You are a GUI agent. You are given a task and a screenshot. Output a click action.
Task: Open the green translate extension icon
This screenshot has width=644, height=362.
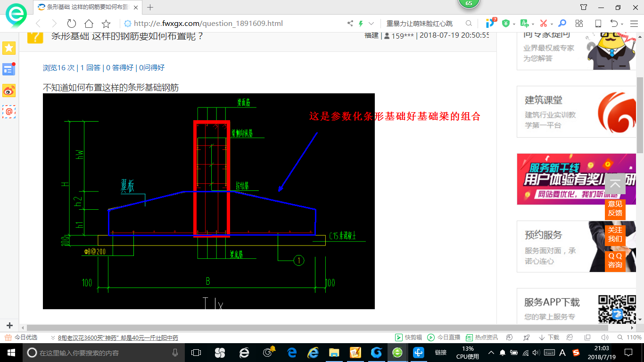click(x=524, y=23)
